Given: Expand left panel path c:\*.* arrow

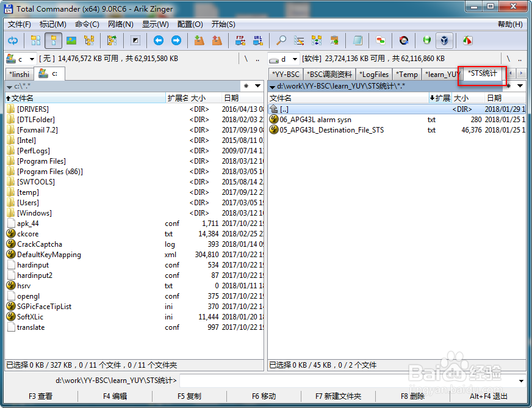Looking at the screenshot, I should (x=10, y=87).
